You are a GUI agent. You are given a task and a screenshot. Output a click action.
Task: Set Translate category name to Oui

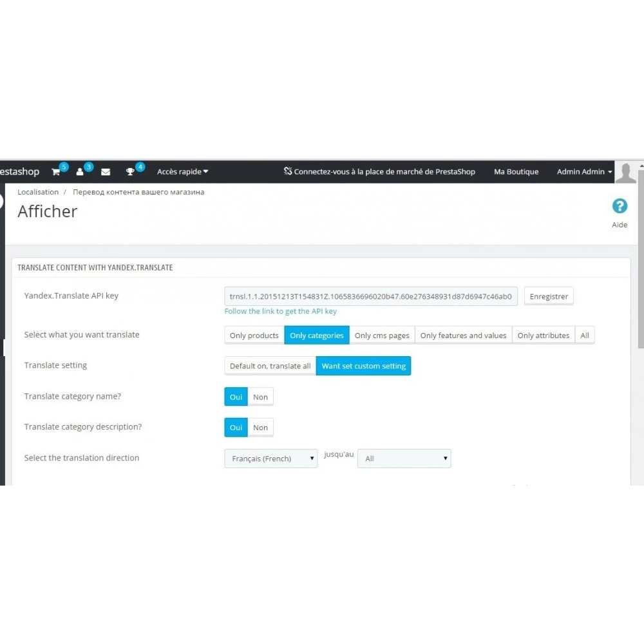click(236, 397)
